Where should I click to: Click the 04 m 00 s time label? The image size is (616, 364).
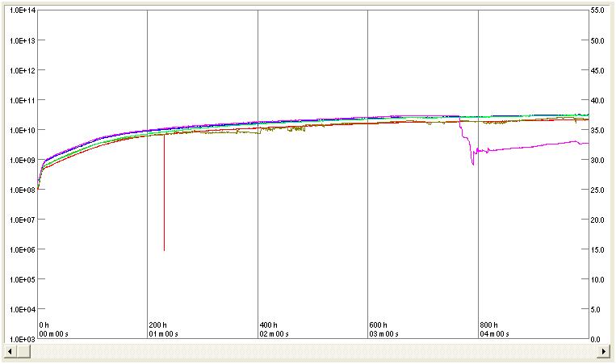point(494,334)
